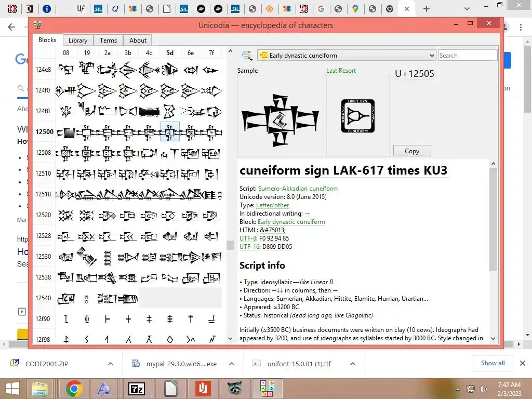Click the Search input field
The width and height of the screenshot is (532, 399).
pyautogui.click(x=468, y=55)
